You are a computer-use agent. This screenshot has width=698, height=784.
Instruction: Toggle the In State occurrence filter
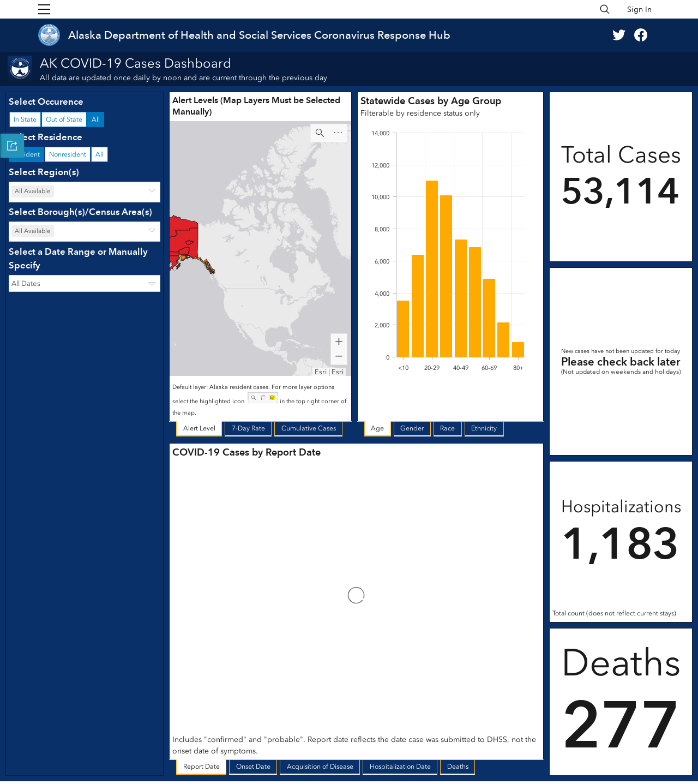25,119
